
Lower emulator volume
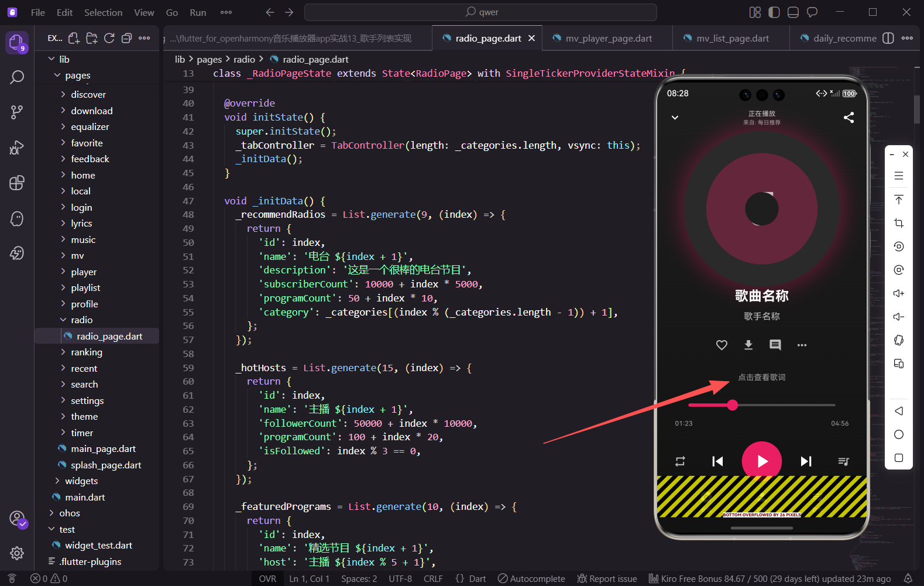pyautogui.click(x=899, y=317)
